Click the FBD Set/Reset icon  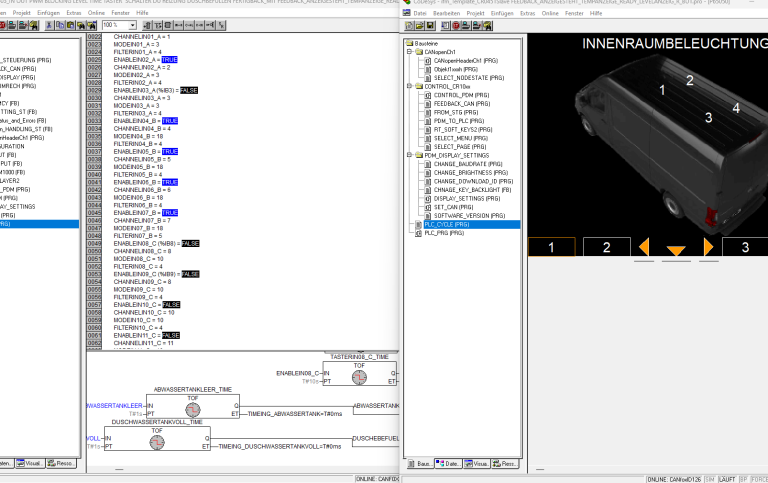(221, 25)
